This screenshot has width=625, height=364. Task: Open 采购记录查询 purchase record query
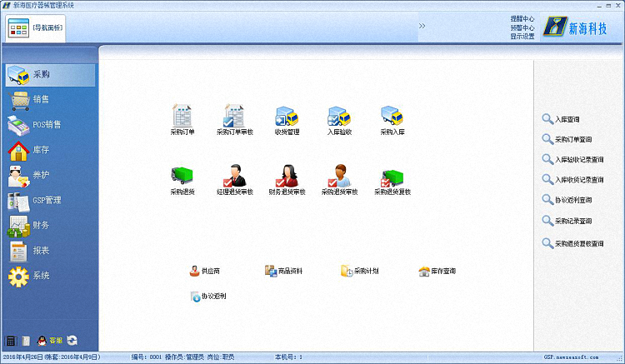[x=567, y=221]
